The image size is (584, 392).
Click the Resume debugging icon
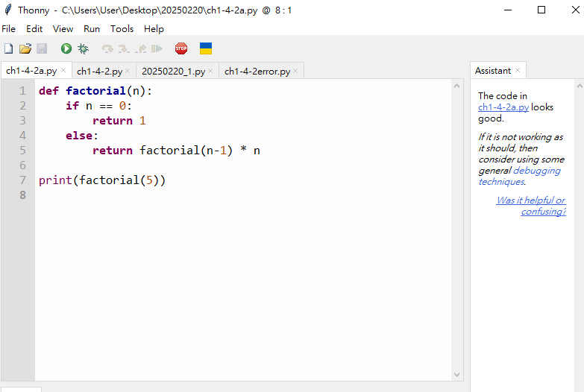tap(157, 48)
